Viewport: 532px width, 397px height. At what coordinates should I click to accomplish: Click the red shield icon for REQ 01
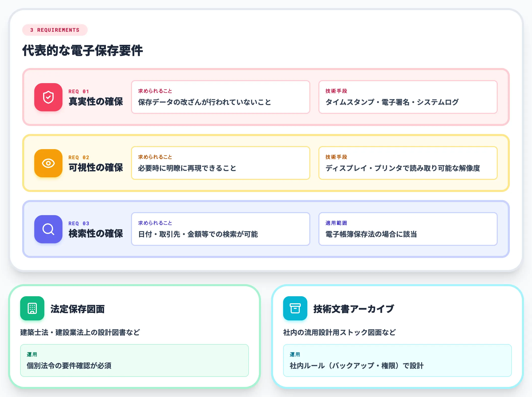48,97
